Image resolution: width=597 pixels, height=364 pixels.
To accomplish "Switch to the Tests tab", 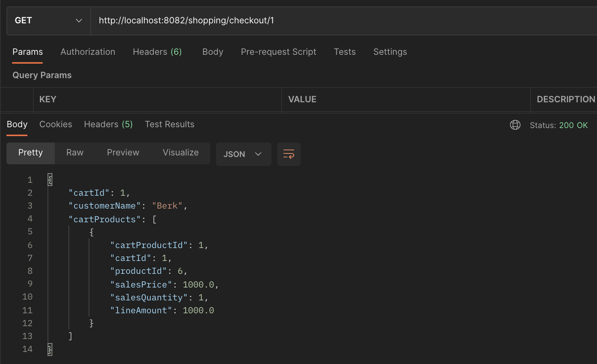I will (344, 52).
